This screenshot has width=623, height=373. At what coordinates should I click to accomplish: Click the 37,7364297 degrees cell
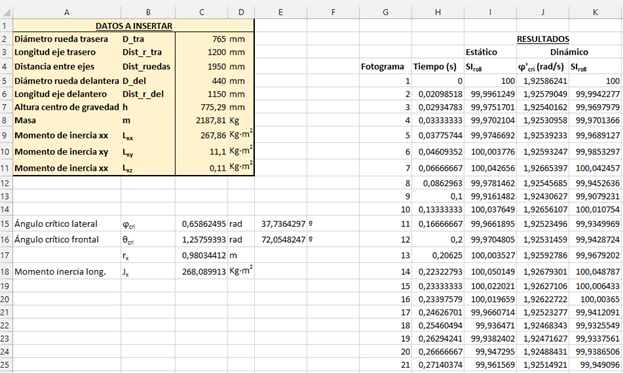click(x=281, y=224)
